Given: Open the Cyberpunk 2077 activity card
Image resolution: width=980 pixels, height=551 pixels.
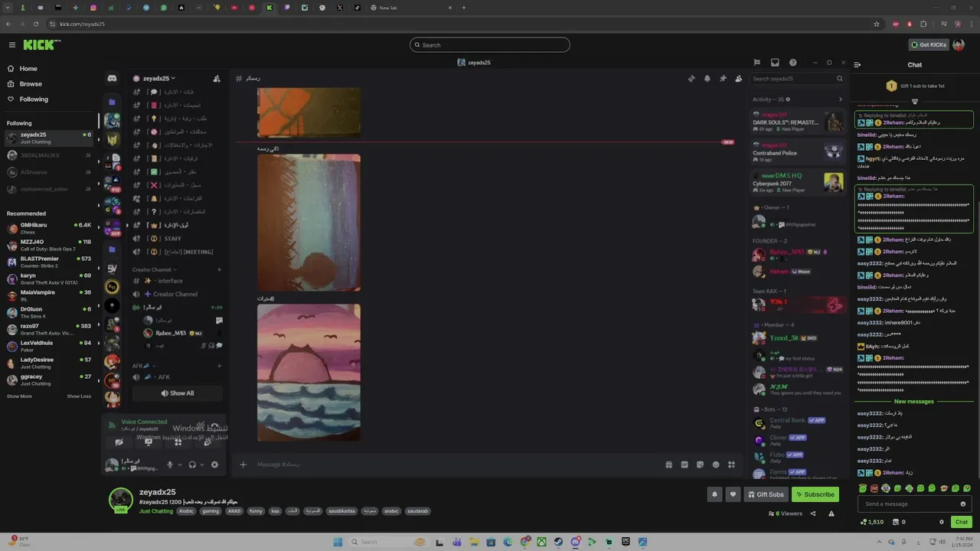Looking at the screenshot, I should [x=797, y=181].
